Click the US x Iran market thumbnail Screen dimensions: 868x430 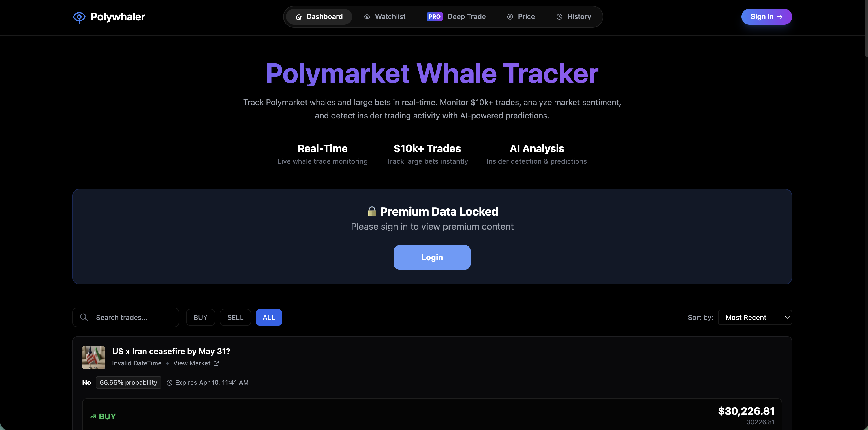(x=94, y=357)
